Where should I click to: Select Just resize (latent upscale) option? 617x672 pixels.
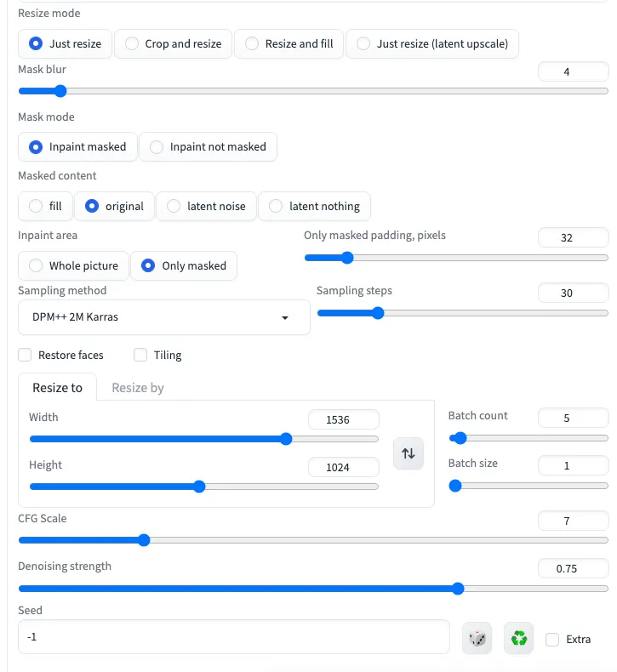click(x=432, y=43)
